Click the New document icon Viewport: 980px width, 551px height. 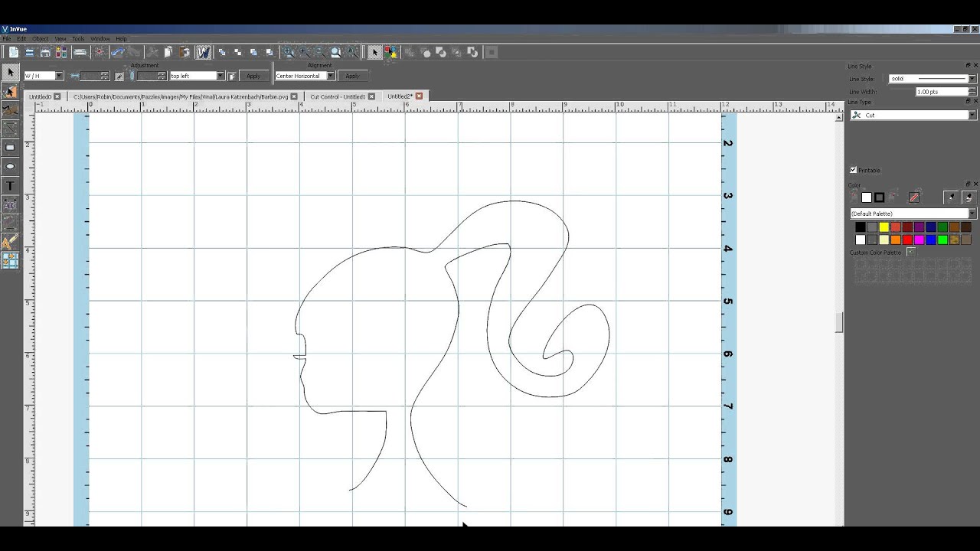coord(13,52)
